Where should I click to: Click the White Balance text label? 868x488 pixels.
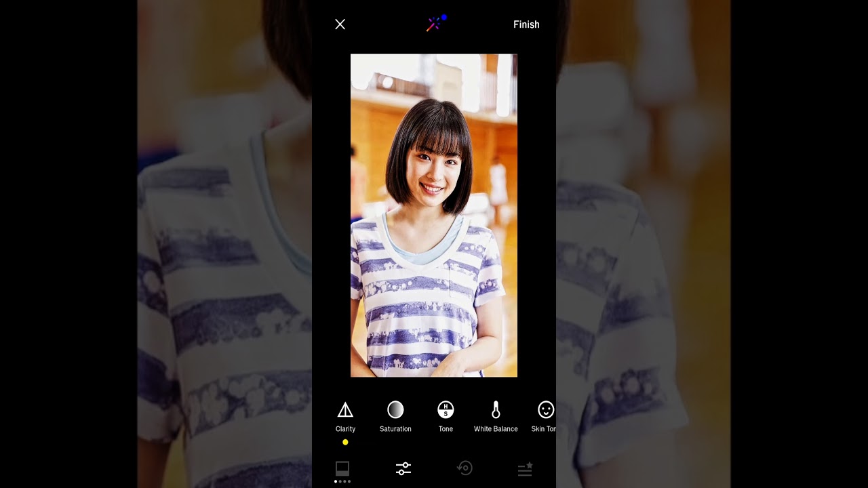click(496, 429)
